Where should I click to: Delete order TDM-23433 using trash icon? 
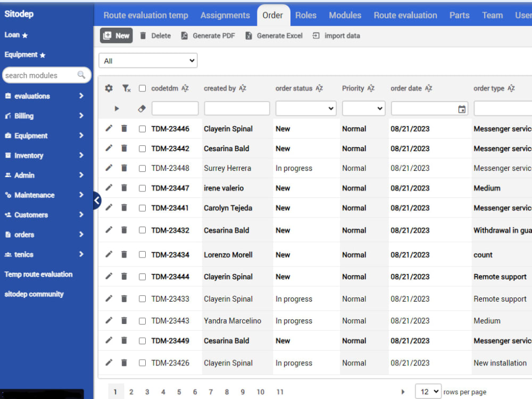point(124,298)
